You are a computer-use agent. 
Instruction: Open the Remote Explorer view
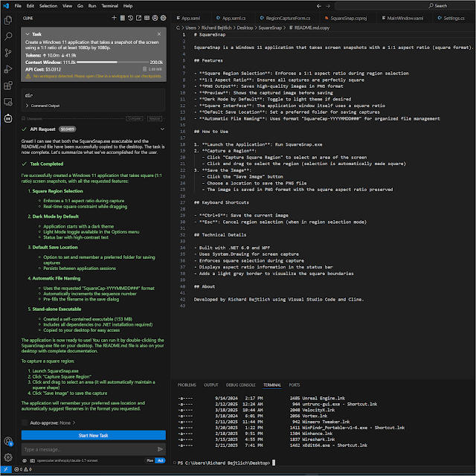click(x=8, y=102)
